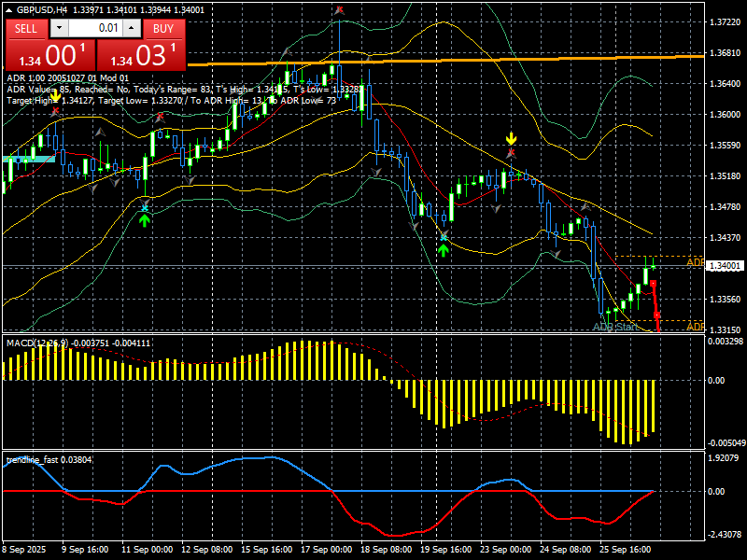Click the 11 Sep 00:00 time label
This screenshot has width=747, height=560.
click(147, 550)
